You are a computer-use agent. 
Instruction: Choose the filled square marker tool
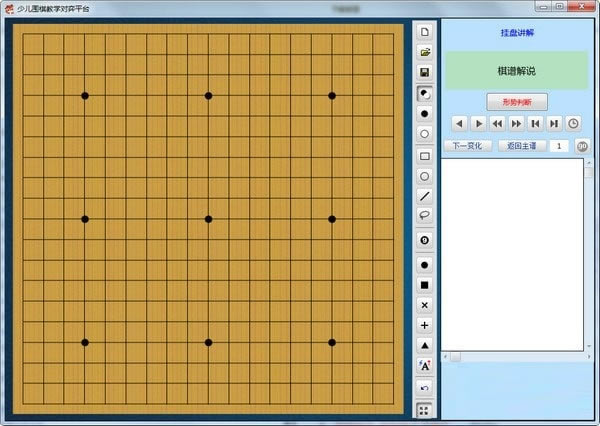pyautogui.click(x=424, y=285)
